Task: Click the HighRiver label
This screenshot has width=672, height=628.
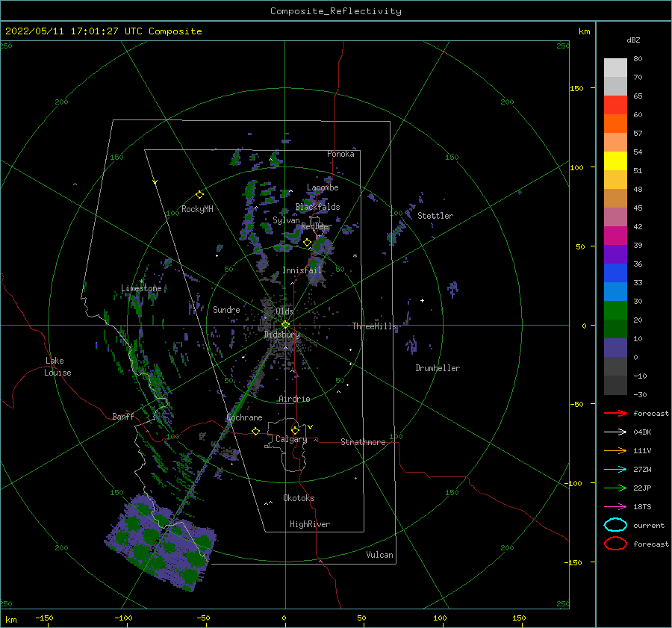Action: point(310,524)
